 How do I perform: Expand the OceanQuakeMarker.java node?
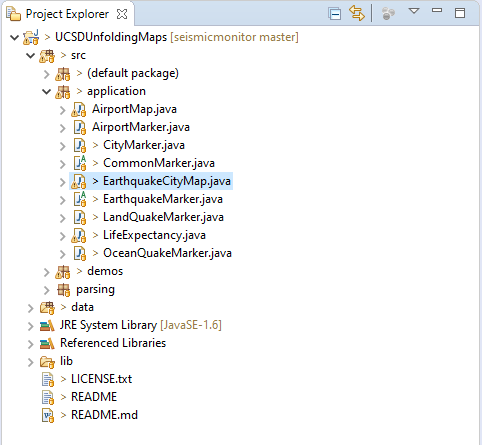63,254
